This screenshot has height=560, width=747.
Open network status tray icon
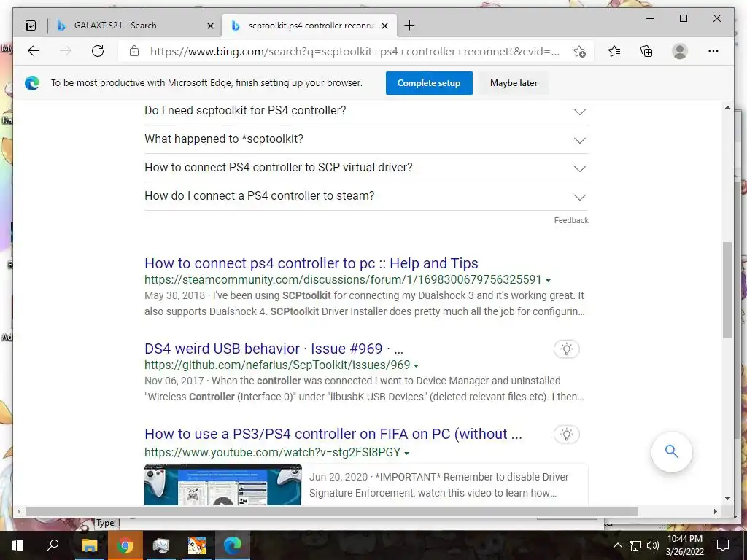[x=635, y=545]
